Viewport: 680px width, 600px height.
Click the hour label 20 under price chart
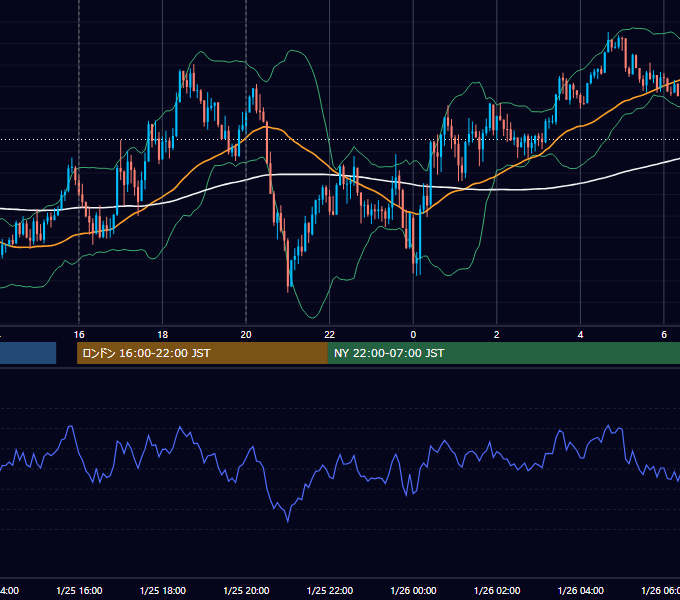coord(246,335)
